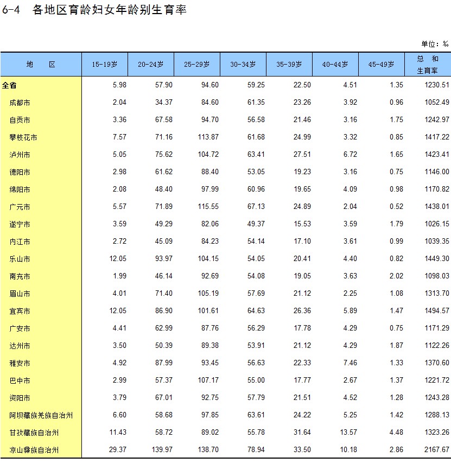451x476 pixels.
Task: Select the value 107.17 in 巴中市 row
Action: 208,380
